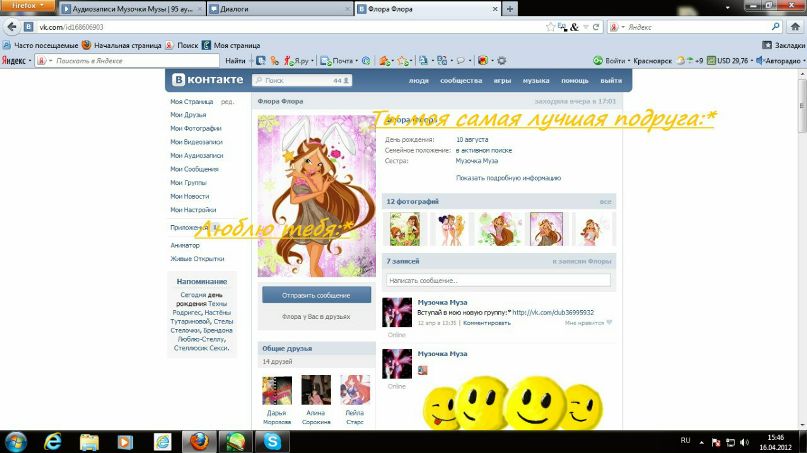The width and height of the screenshot is (807, 453).
Task: Open Почта mail button in toolbar
Action: [337, 61]
